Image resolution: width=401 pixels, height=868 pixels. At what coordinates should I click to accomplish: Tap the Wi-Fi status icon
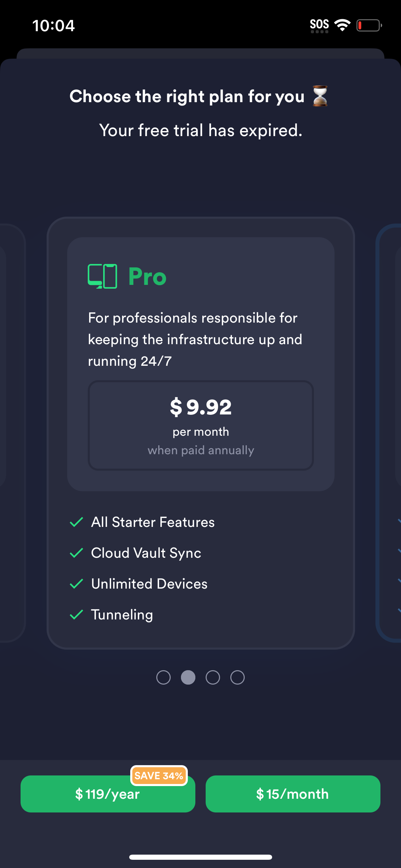click(342, 25)
